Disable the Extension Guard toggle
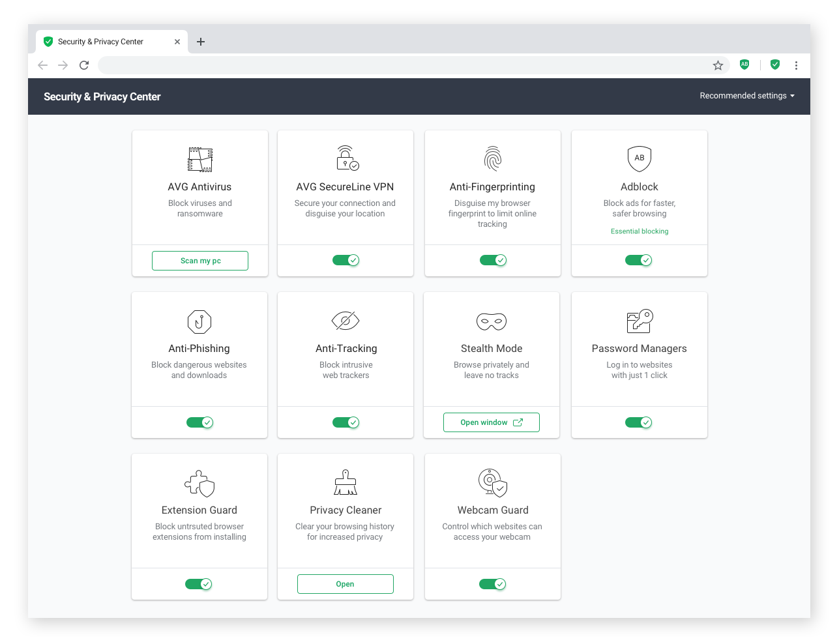This screenshot has width=839, height=644. pyautogui.click(x=199, y=583)
